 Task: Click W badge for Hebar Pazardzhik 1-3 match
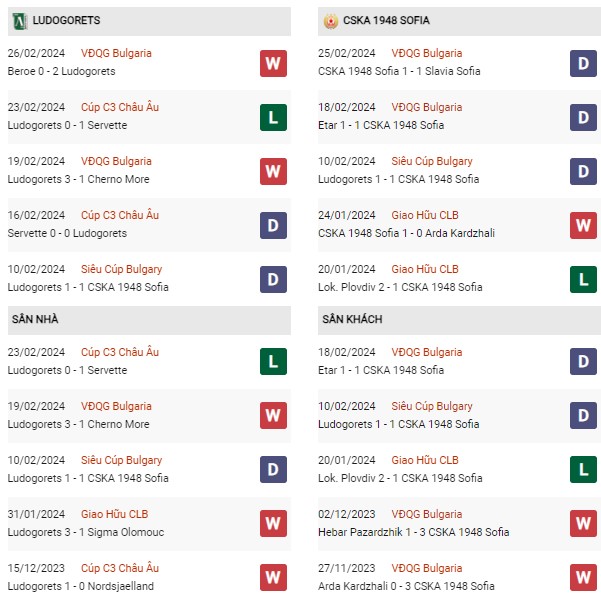pyautogui.click(x=583, y=524)
